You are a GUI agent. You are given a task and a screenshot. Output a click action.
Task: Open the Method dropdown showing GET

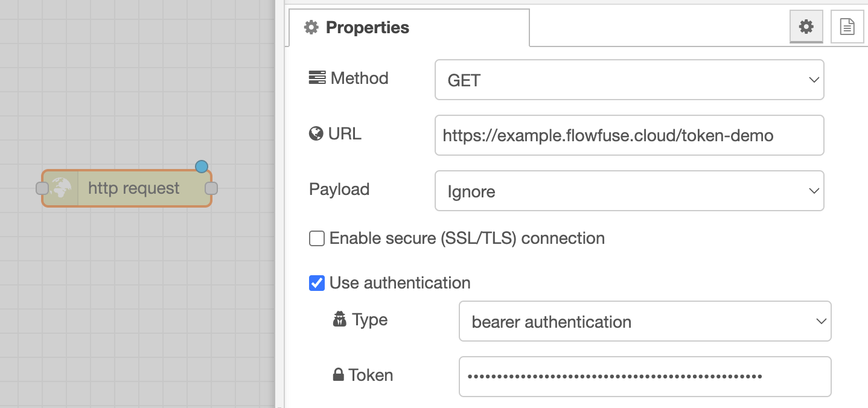(x=630, y=80)
